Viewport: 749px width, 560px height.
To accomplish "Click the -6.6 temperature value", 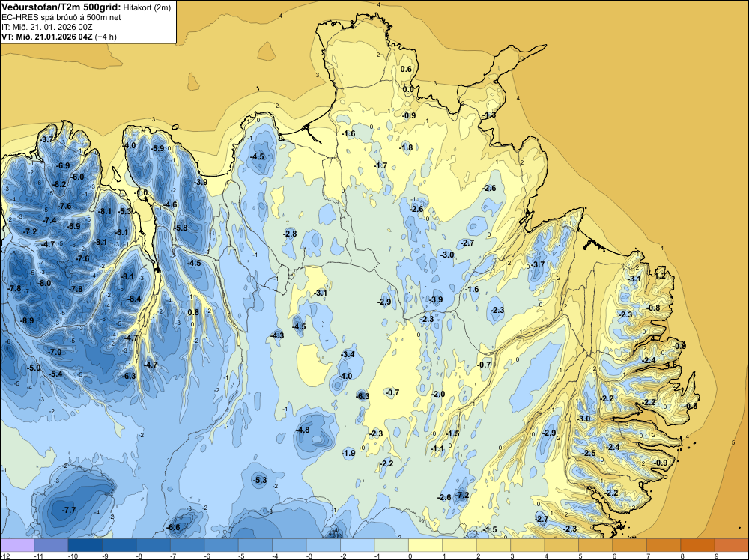I will pos(174,528).
